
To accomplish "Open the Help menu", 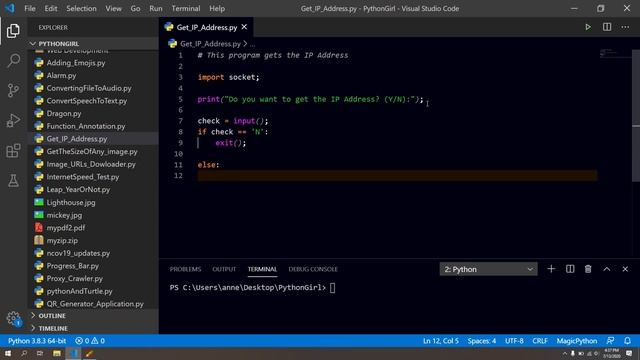I will click(217, 8).
